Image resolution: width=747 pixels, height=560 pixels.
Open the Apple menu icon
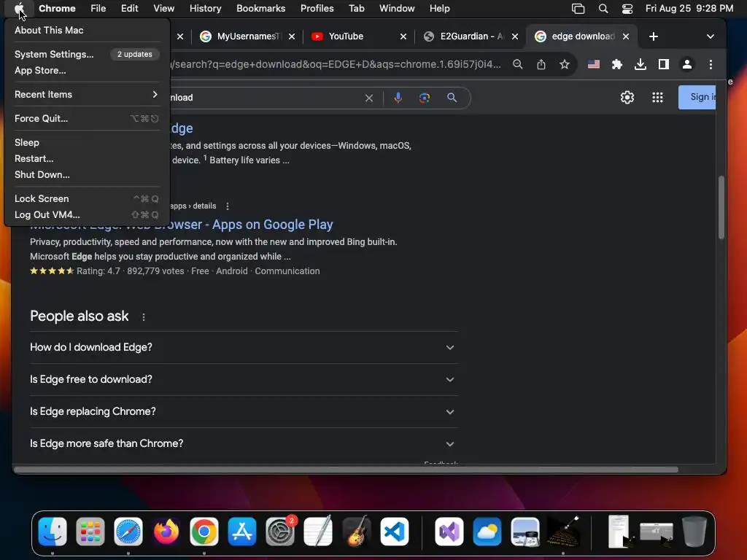(19, 8)
